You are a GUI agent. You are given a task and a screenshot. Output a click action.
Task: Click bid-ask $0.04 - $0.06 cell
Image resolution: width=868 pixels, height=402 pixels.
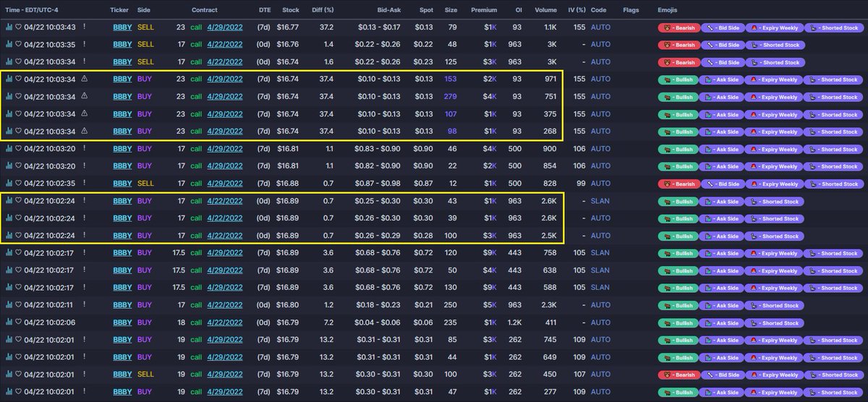(379, 322)
